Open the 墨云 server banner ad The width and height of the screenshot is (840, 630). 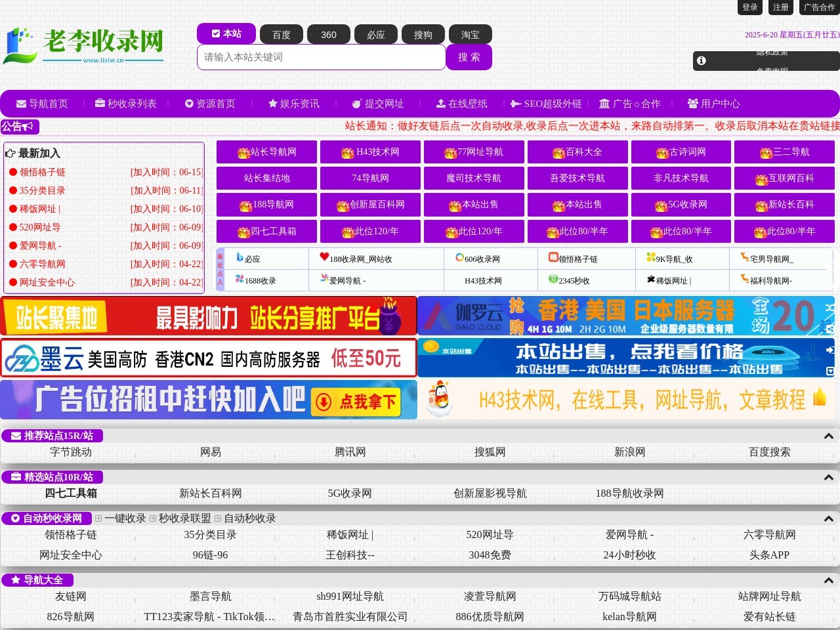coord(209,358)
